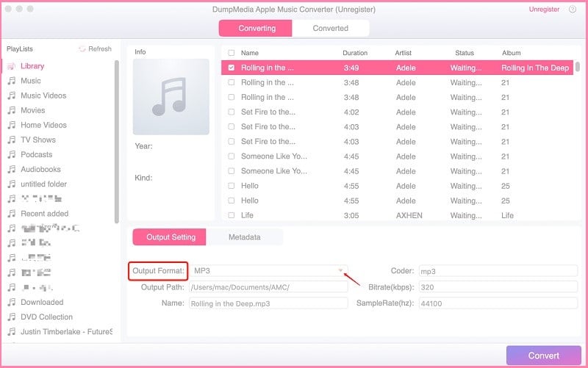Click the Status column header
The width and height of the screenshot is (588, 368).
[465, 53]
